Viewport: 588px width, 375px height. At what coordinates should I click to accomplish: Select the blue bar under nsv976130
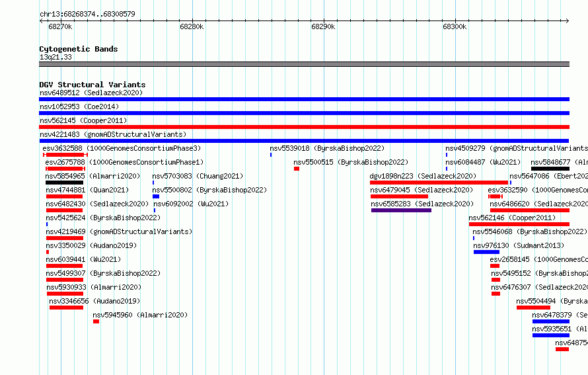click(487, 252)
